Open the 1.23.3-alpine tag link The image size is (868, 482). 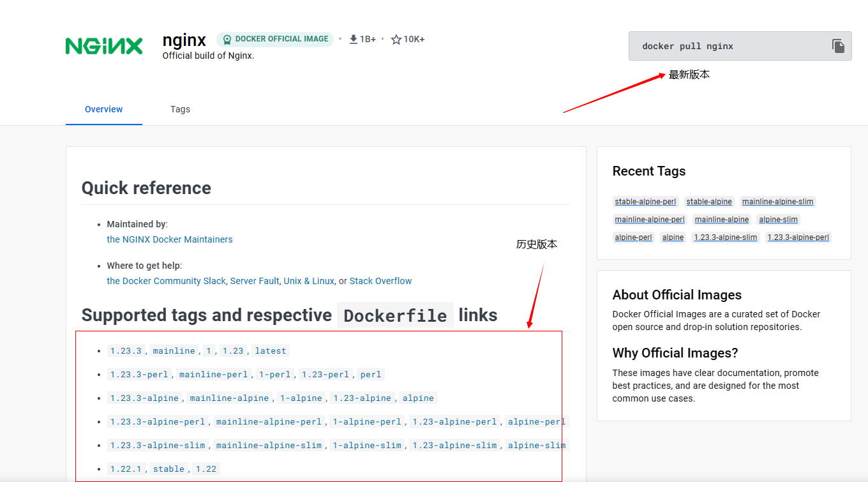pos(144,398)
